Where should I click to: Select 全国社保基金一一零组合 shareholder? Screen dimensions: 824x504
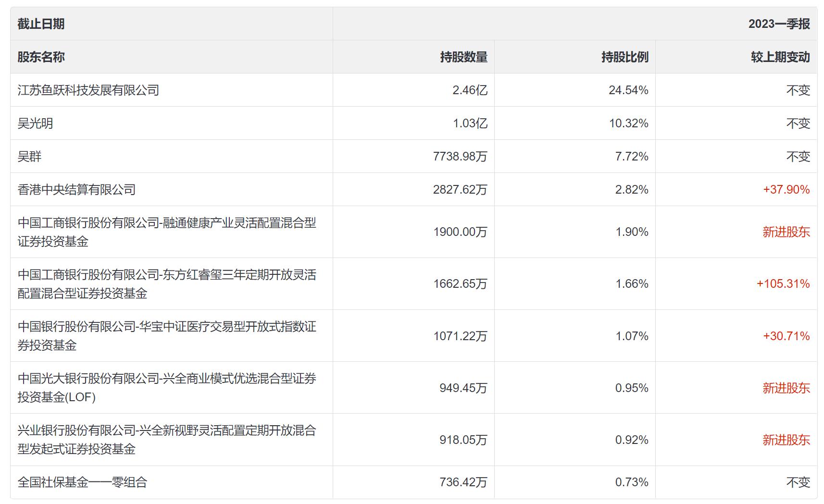[x=82, y=482]
